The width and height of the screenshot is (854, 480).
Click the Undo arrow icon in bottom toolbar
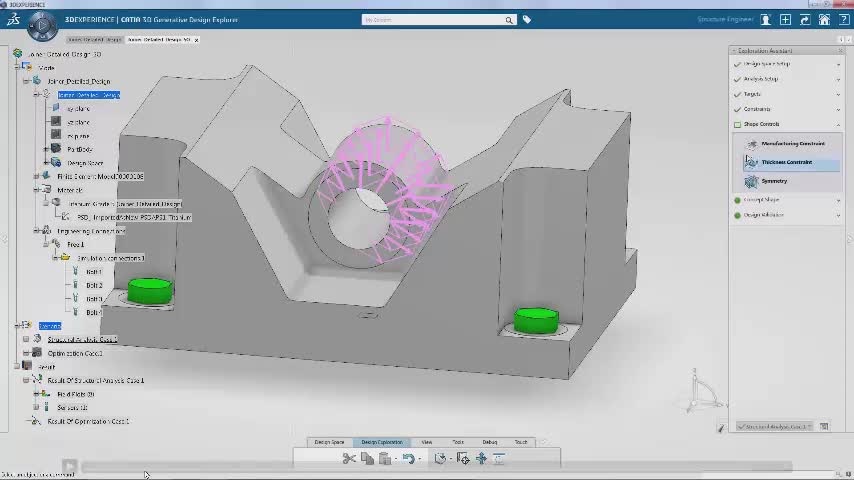tap(408, 459)
